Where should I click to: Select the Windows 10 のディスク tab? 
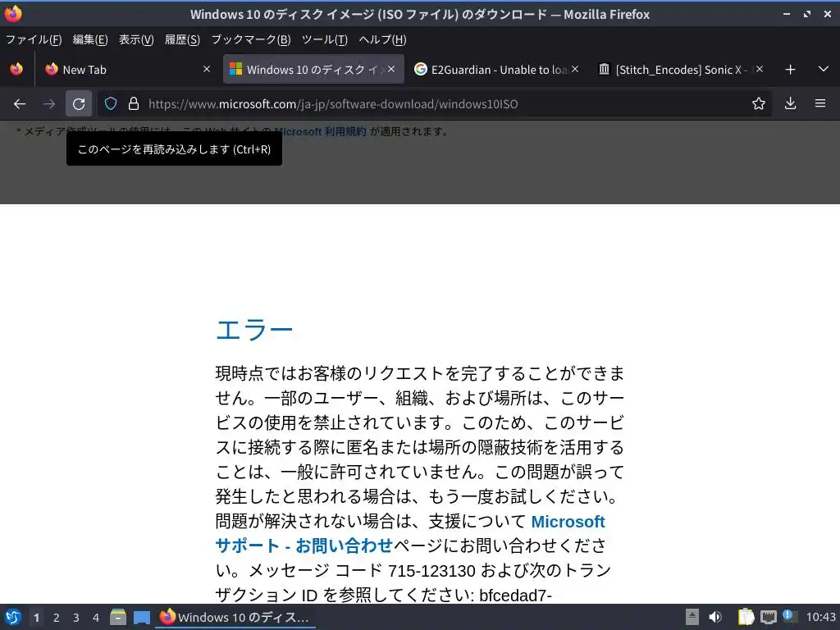click(313, 69)
